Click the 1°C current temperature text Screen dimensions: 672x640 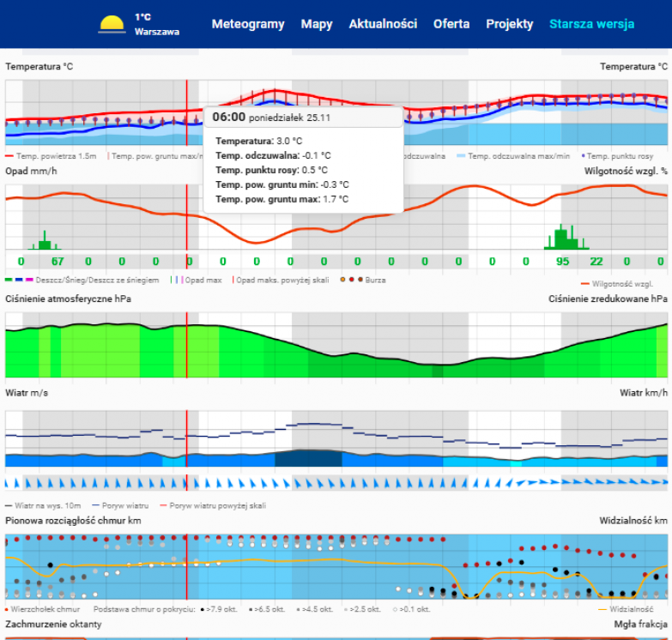click(x=142, y=17)
